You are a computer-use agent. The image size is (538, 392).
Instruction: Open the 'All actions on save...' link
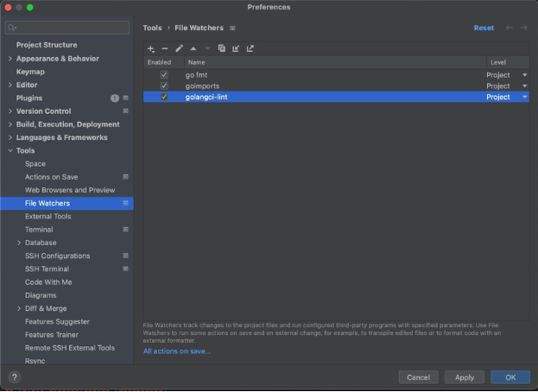(x=176, y=351)
